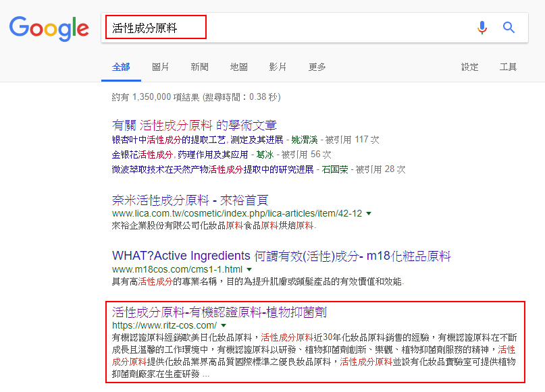
Task: Click the blue search magnifier icon
Action: tap(509, 27)
